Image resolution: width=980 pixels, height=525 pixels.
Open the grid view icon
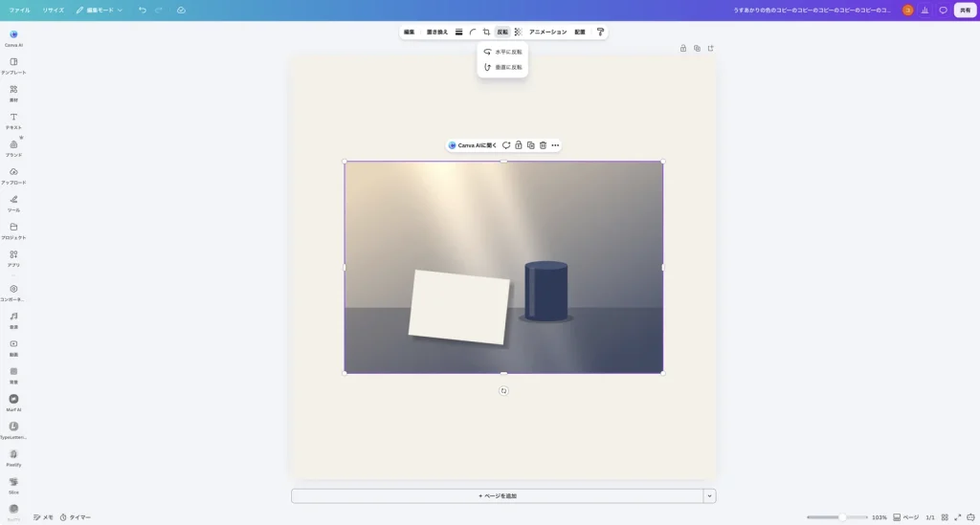(x=945, y=517)
